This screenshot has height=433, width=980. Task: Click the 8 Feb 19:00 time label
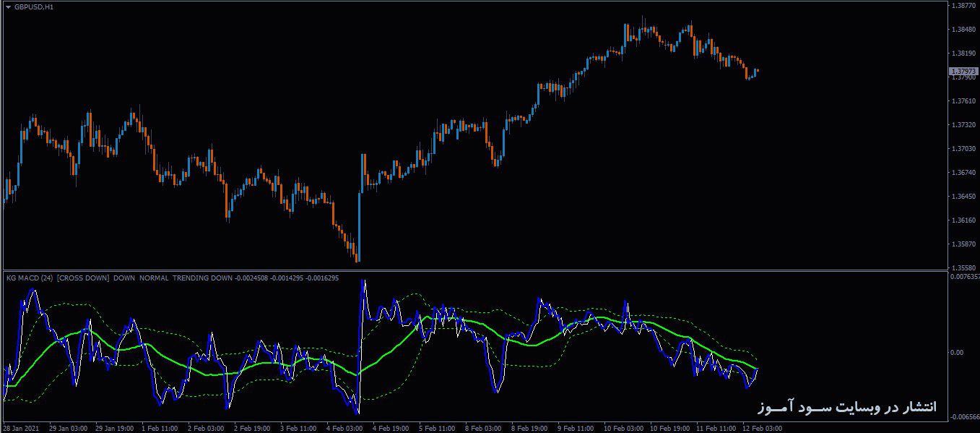click(x=530, y=428)
